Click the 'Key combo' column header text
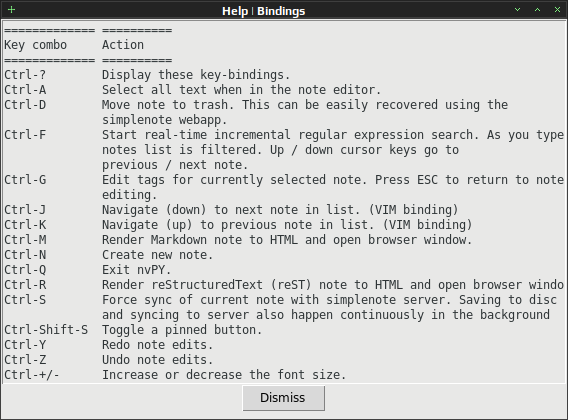 [36, 45]
